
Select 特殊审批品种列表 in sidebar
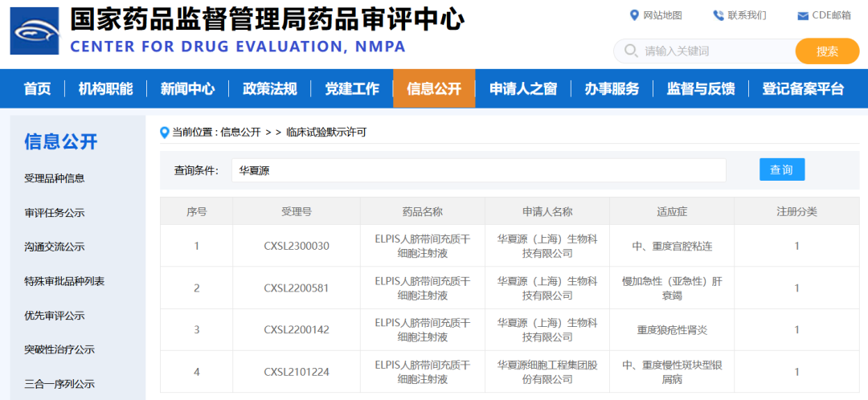[x=64, y=281]
